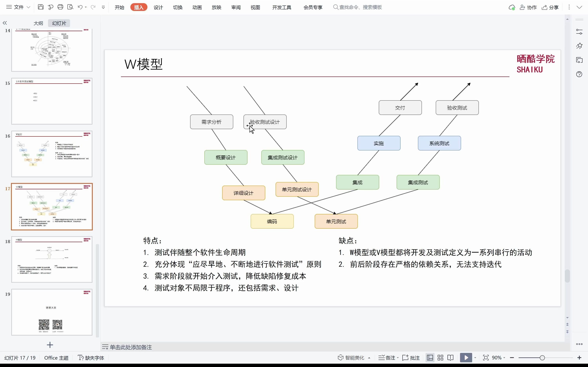
Task: Click the 幻灯片 view toggle
Action: coord(59,23)
